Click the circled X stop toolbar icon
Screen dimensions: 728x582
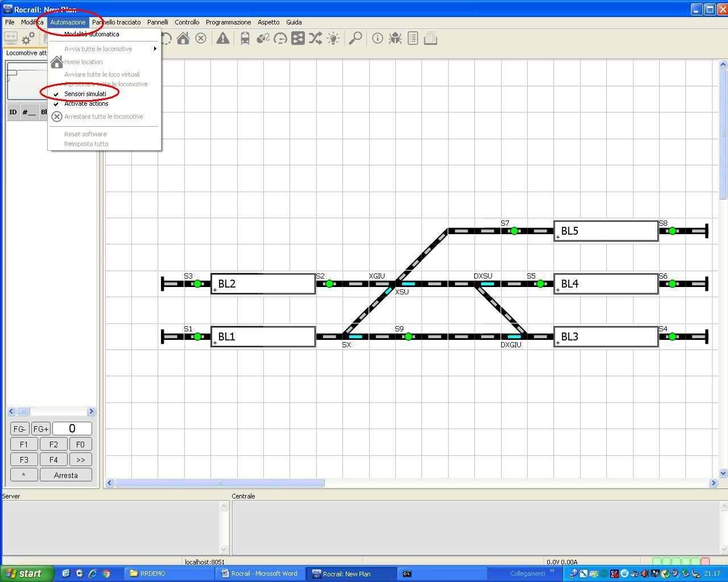pos(201,38)
